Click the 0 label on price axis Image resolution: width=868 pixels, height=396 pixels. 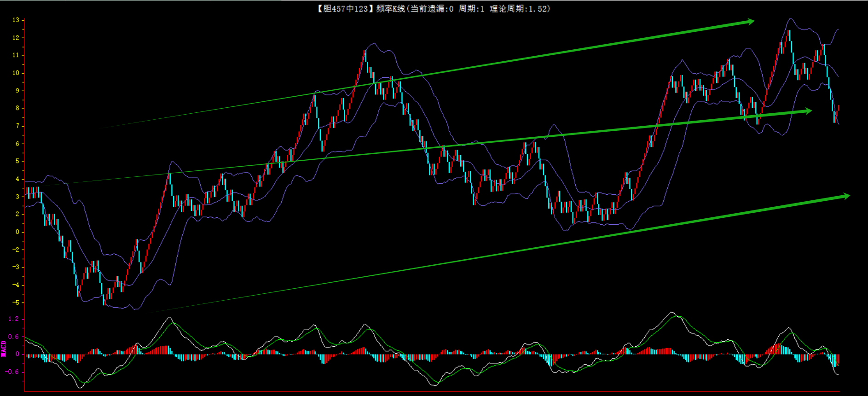[x=17, y=232]
